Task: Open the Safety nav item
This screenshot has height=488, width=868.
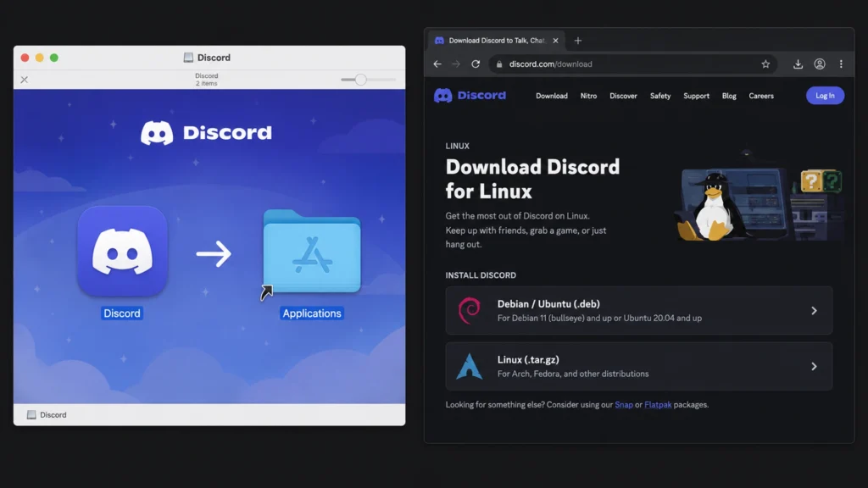Action: pos(660,96)
